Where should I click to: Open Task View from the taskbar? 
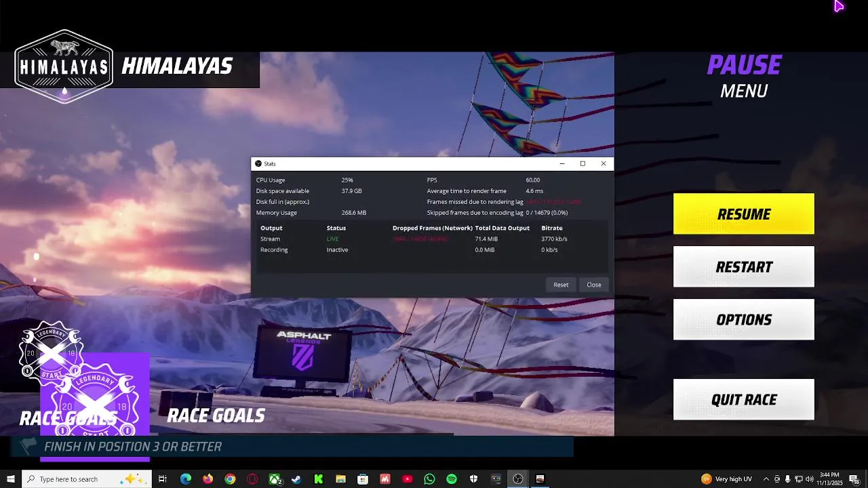coord(163,479)
